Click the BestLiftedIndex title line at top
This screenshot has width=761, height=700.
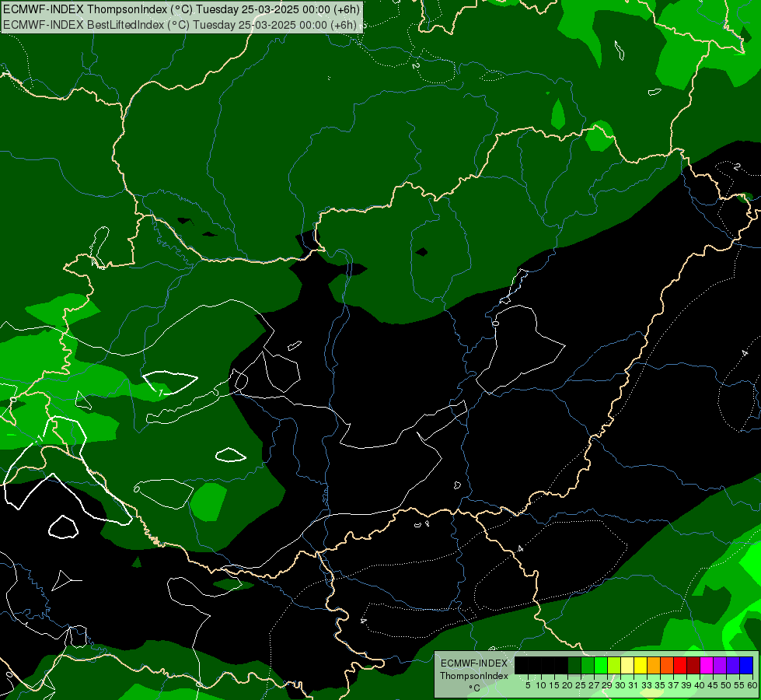click(x=180, y=24)
